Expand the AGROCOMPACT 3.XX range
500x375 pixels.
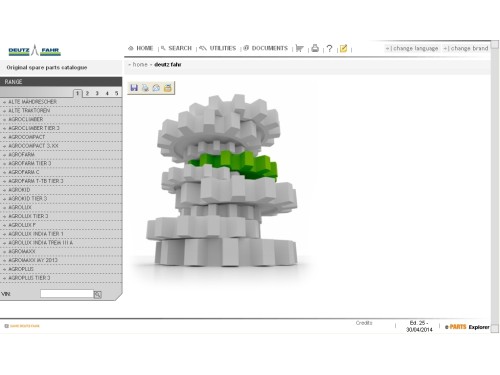click(x=61, y=146)
